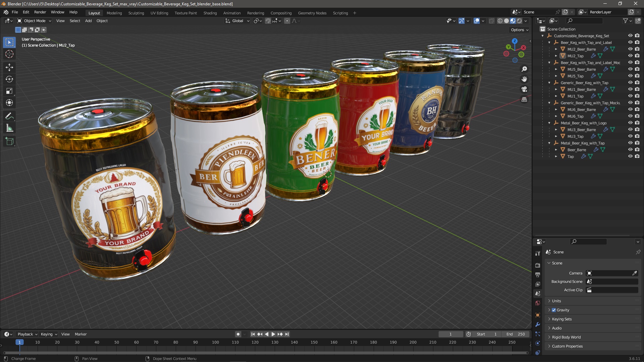
Task: Click the viewport Options button
Action: 519,30
